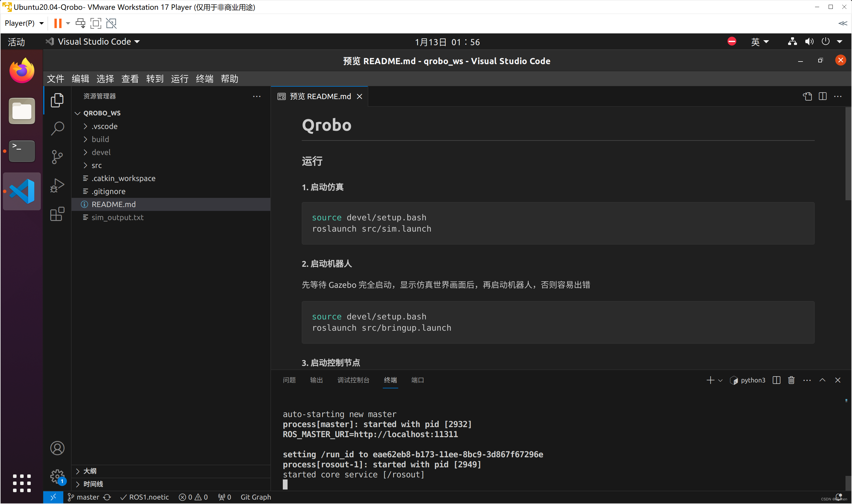Image resolution: width=852 pixels, height=504 pixels.
Task: Open .gitignore file in the explorer
Action: pyautogui.click(x=171, y=191)
